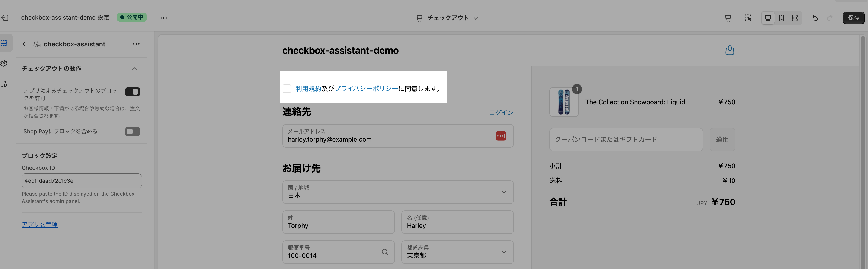Click the exit editor icon
868x269 pixels.
pyautogui.click(x=5, y=18)
